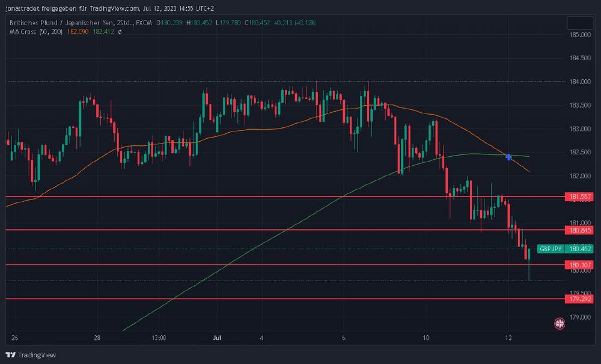The image size is (601, 364).
Task: Click the GBPJPY current price tag
Action: coord(565,249)
